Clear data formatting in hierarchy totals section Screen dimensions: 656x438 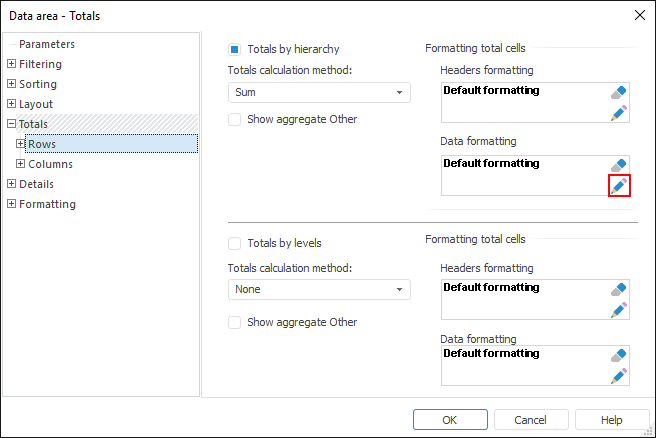click(x=619, y=165)
